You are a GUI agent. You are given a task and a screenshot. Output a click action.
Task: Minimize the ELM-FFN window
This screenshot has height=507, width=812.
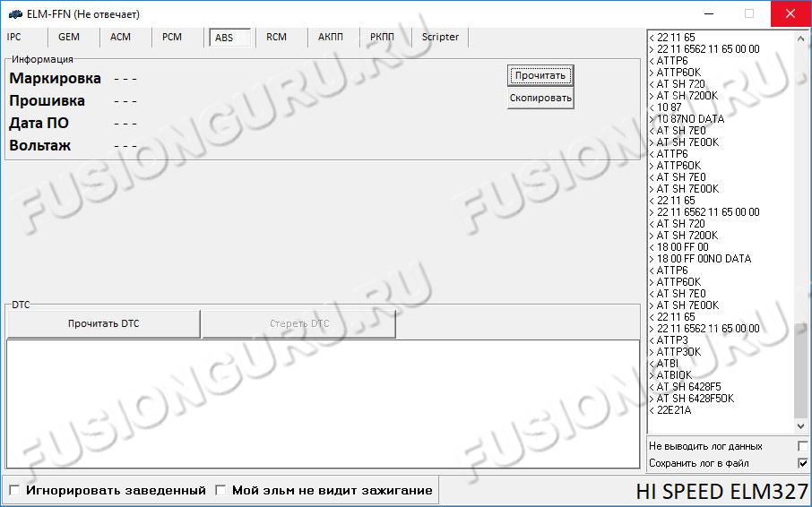pyautogui.click(x=709, y=13)
